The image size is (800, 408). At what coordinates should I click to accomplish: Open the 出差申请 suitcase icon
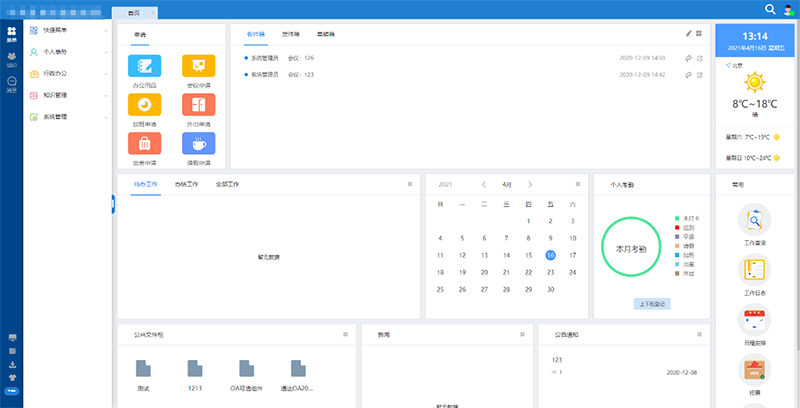tap(146, 143)
